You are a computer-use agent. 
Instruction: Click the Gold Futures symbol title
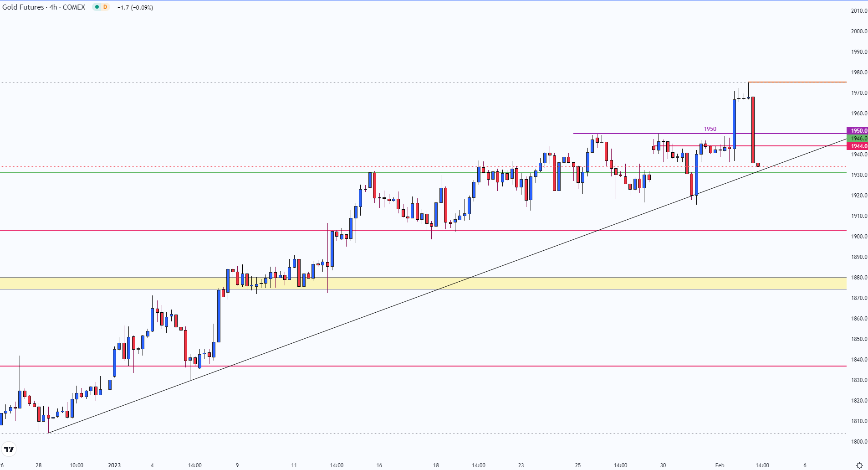[x=44, y=7]
